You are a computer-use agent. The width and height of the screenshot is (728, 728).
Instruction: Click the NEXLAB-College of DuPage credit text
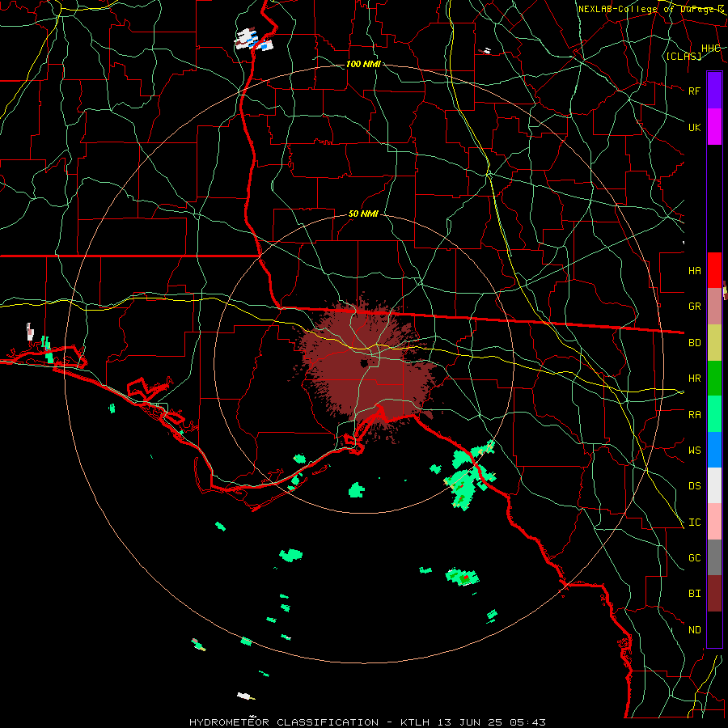click(651, 9)
